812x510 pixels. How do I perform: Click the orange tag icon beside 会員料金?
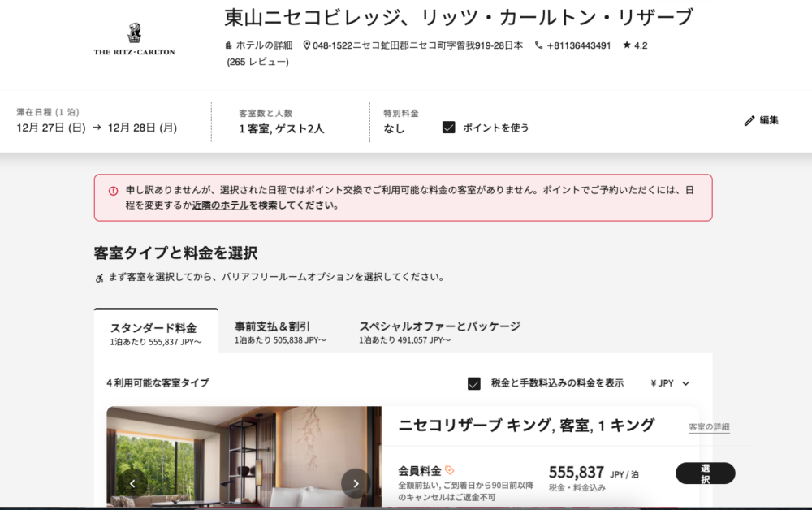point(449,470)
